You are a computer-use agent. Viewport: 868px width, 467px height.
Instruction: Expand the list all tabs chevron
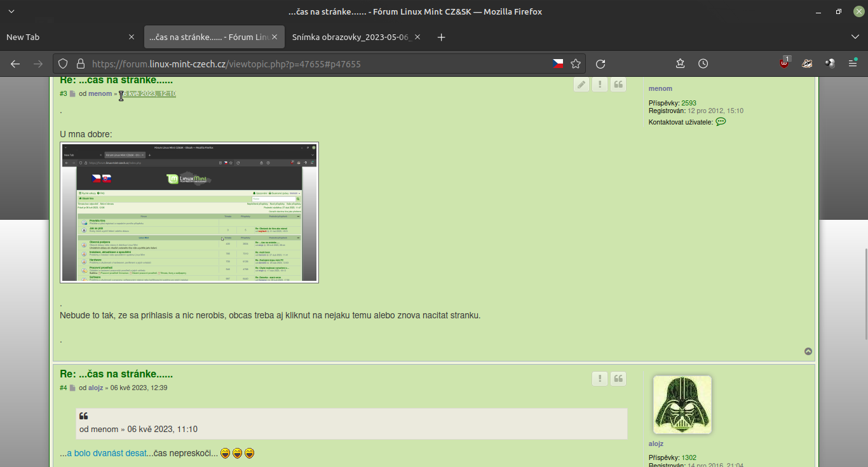point(855,37)
